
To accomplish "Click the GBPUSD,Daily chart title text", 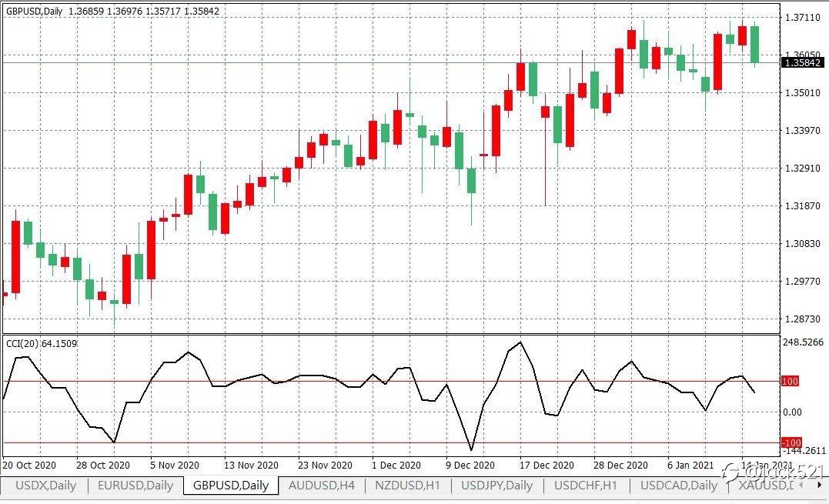I will pyautogui.click(x=35, y=11).
